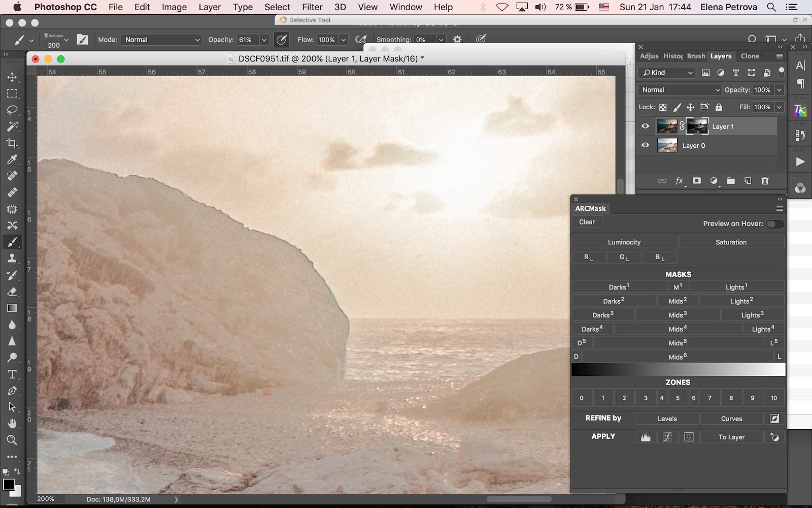Toggle pressure for opacity button

coord(282,40)
